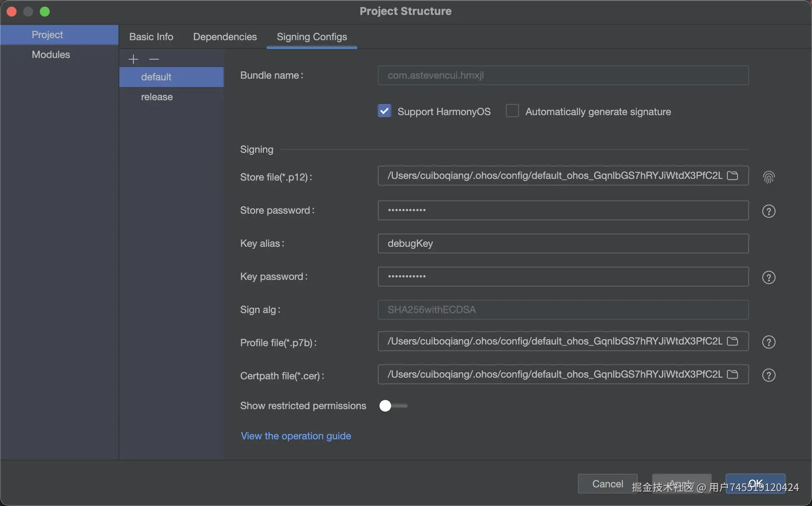
Task: Click the minus icon to remove signing config
Action: pyautogui.click(x=154, y=59)
